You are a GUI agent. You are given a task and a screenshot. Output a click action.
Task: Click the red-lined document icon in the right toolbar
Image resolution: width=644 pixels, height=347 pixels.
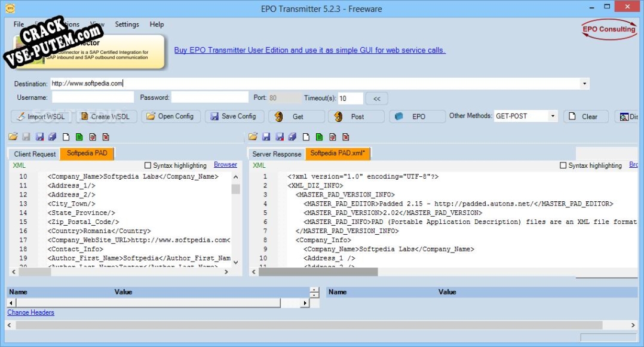[333, 137]
